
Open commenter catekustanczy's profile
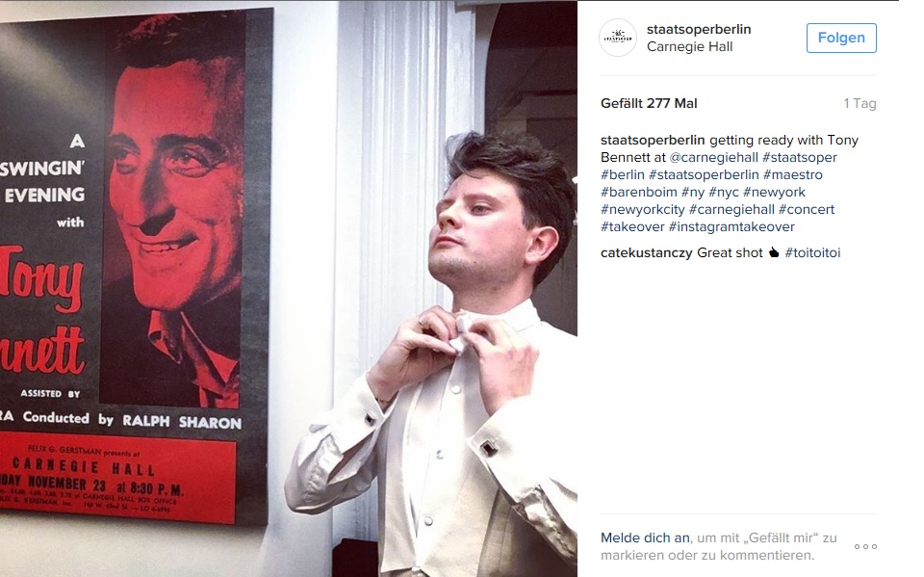pyautogui.click(x=647, y=252)
